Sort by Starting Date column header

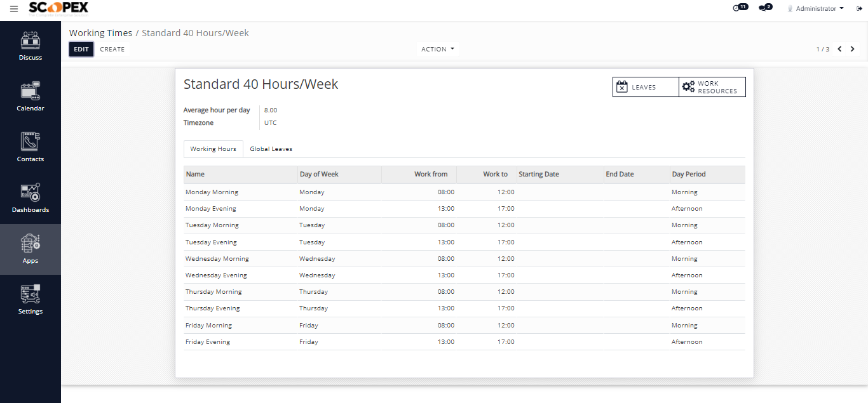click(560, 174)
